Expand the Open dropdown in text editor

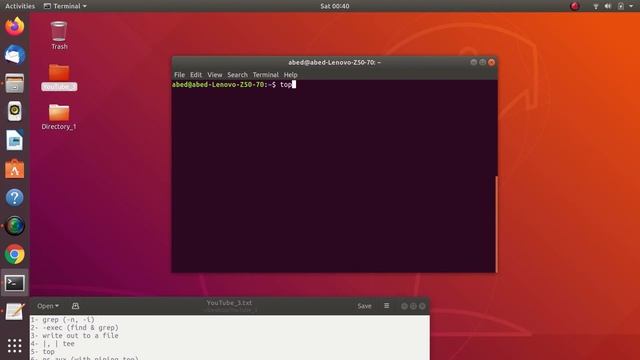(48, 306)
